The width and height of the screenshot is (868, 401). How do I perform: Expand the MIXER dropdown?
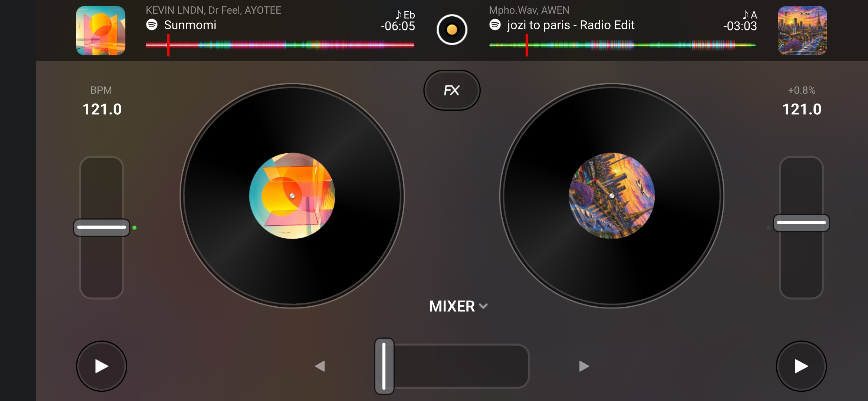[458, 306]
